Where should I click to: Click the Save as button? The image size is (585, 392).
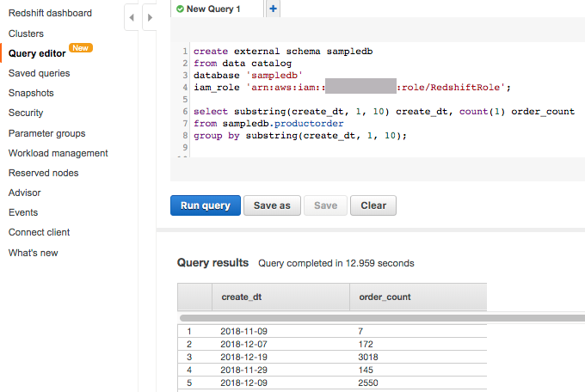pos(272,205)
